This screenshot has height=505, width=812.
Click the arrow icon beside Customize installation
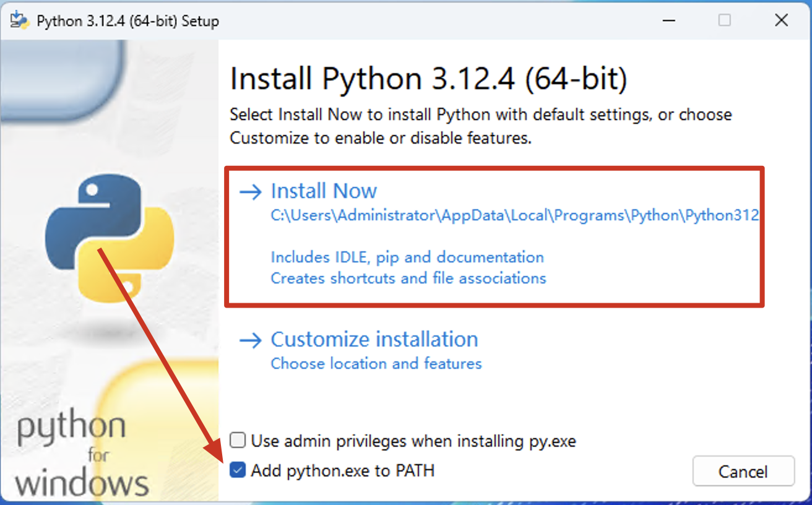[251, 340]
